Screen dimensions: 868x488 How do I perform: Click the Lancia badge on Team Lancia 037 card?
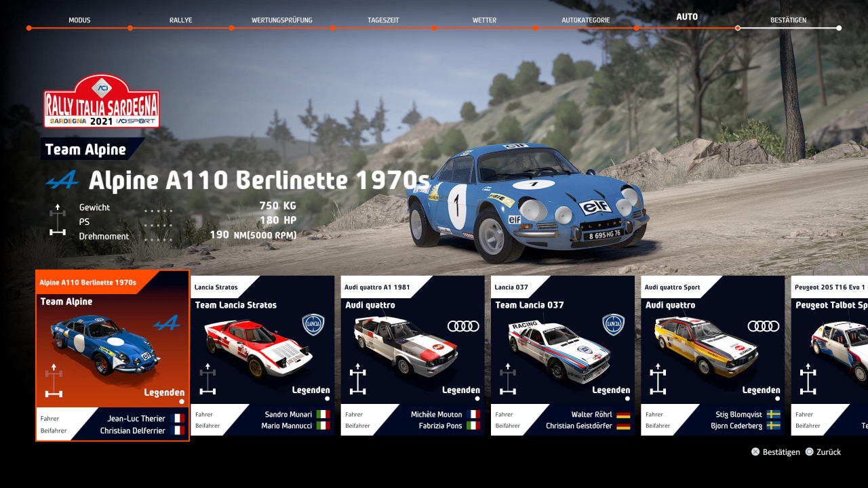[x=614, y=325]
